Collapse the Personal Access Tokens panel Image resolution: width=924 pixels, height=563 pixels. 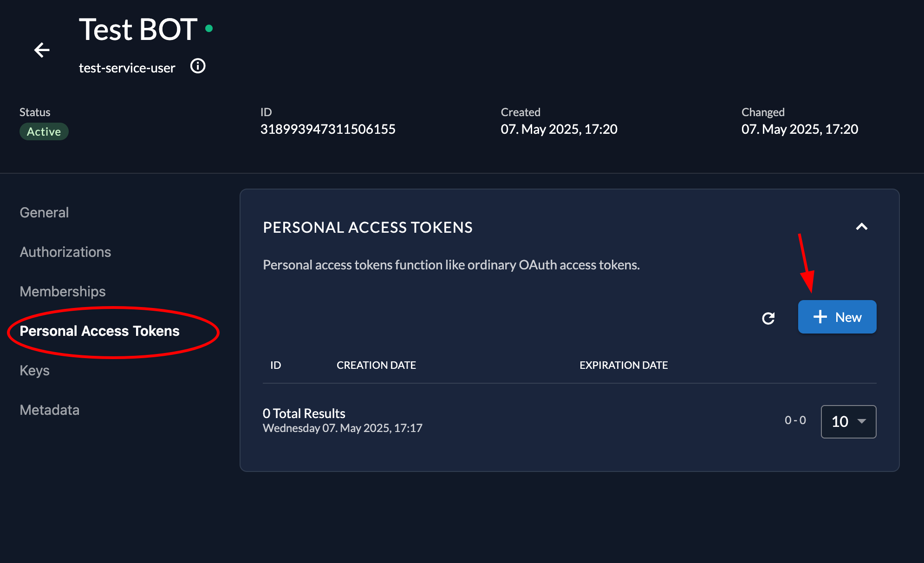coord(862,227)
